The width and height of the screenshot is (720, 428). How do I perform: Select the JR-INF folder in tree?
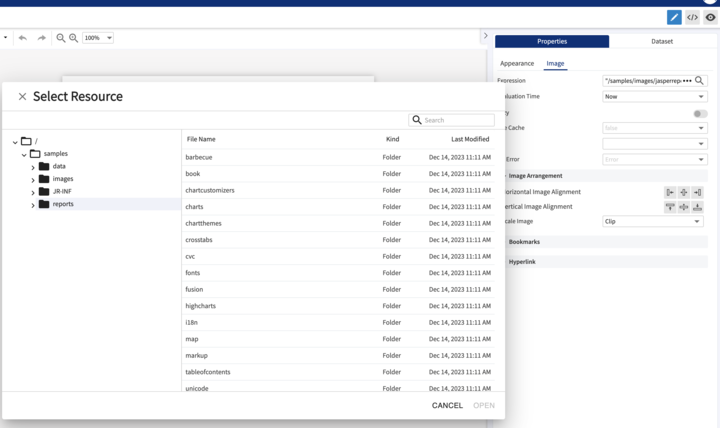click(x=62, y=191)
